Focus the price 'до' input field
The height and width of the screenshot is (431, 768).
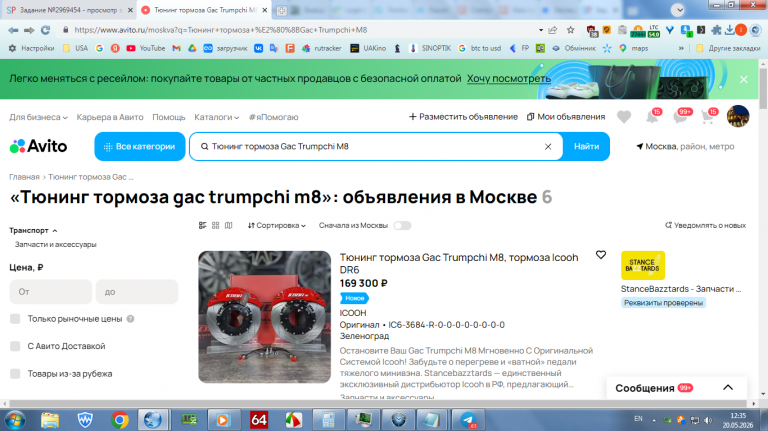[x=137, y=292]
